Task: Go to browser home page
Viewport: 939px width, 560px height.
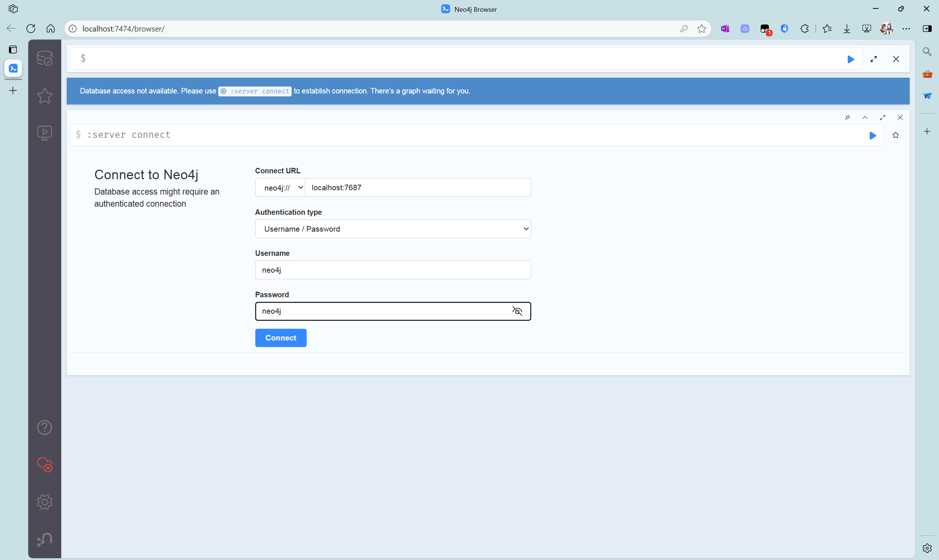Action: pos(51,29)
